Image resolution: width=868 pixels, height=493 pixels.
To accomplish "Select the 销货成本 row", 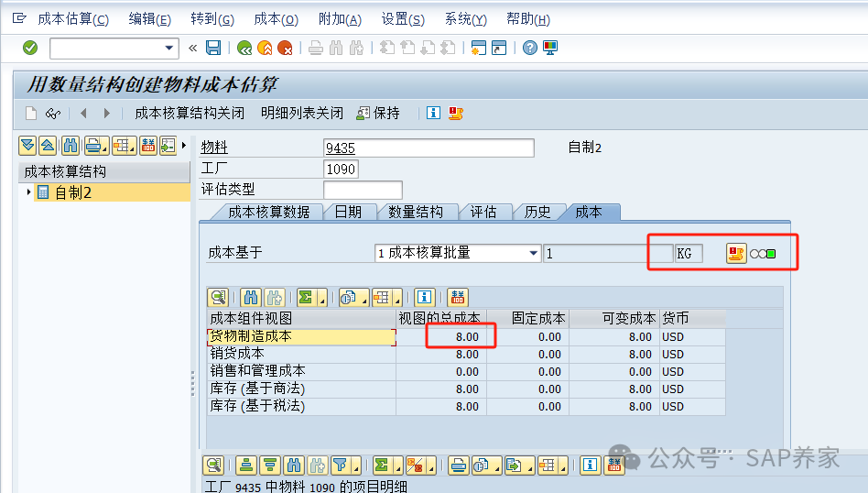I will (467, 354).
